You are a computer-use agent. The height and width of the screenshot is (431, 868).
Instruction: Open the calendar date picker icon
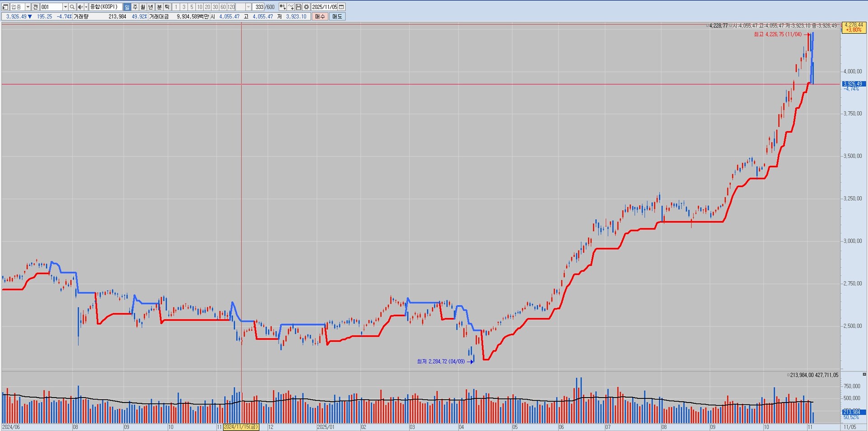pos(342,7)
